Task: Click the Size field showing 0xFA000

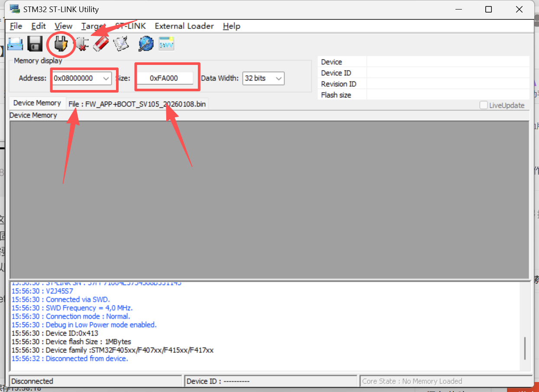Action: [x=165, y=78]
